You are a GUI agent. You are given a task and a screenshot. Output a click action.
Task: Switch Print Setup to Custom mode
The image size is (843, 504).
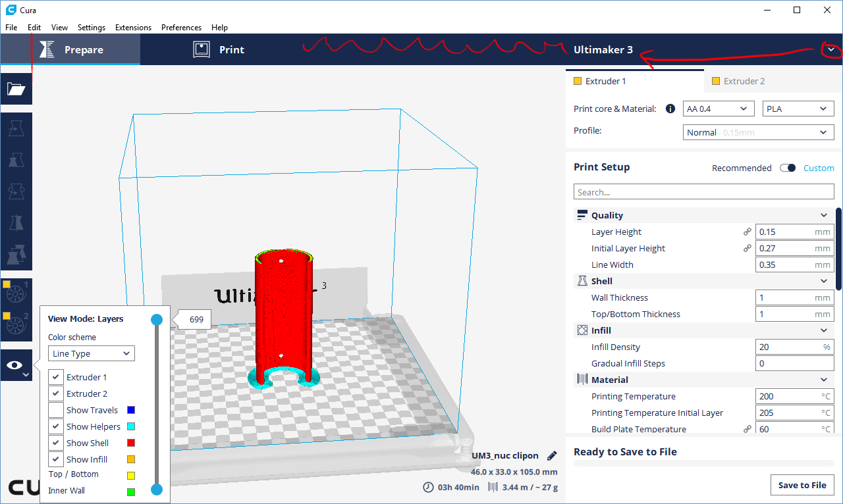[819, 168]
